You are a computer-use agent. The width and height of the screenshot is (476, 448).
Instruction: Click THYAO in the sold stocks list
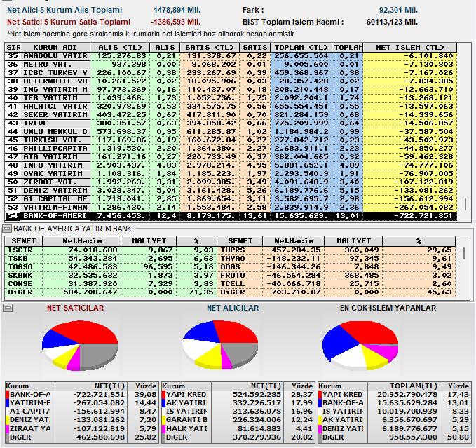(x=233, y=259)
